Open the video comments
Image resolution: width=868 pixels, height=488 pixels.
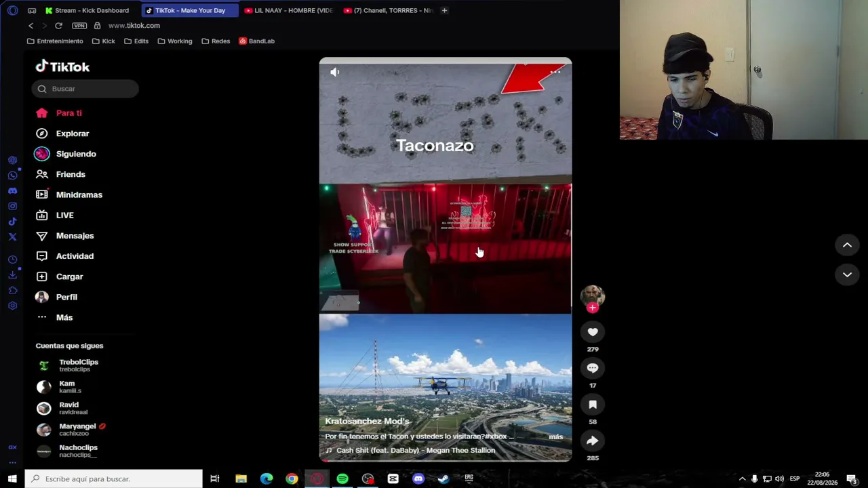pos(593,368)
